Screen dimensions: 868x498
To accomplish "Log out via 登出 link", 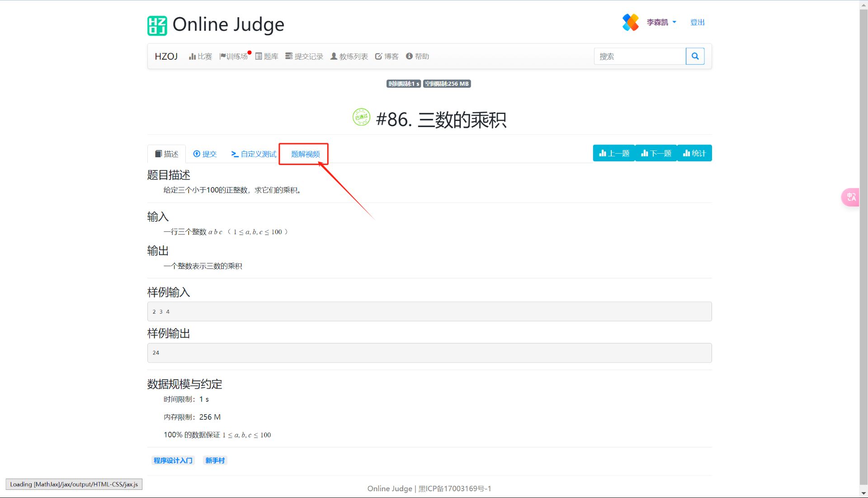I will pyautogui.click(x=697, y=22).
